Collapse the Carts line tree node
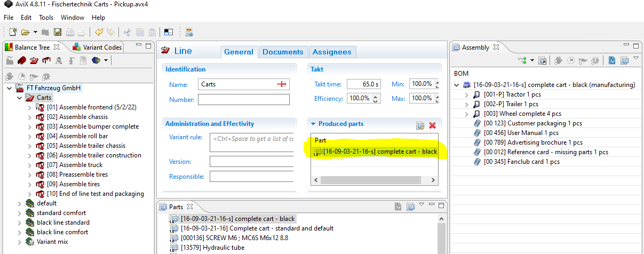The width and height of the screenshot is (644, 254). point(20,98)
